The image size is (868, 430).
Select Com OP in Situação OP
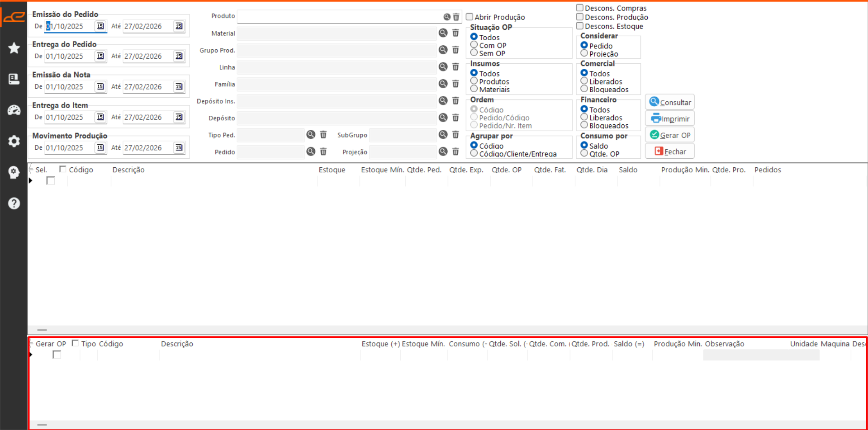[x=474, y=45]
